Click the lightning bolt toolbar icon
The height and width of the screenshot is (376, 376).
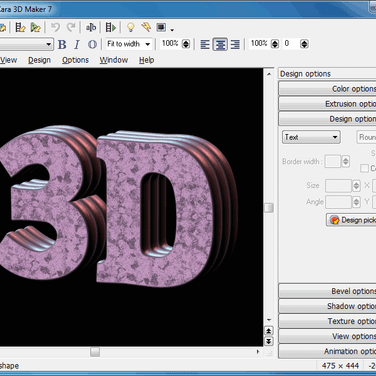(146, 27)
